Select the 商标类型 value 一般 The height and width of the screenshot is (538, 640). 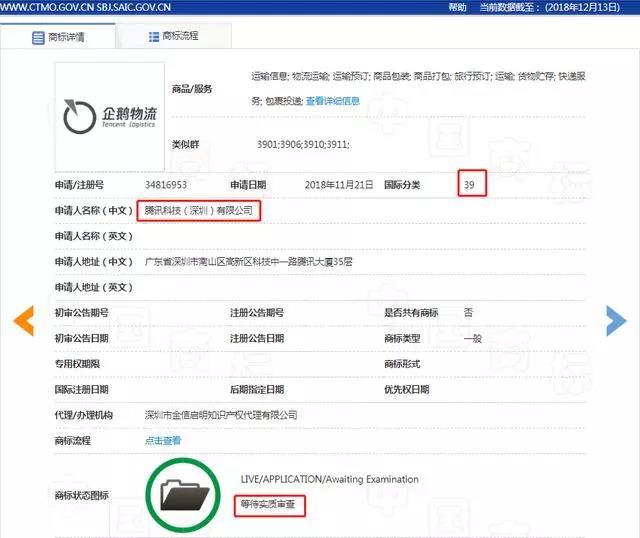pos(473,338)
